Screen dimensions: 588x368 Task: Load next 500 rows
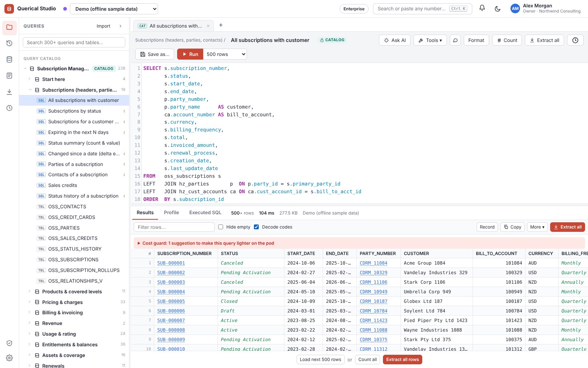point(320,360)
